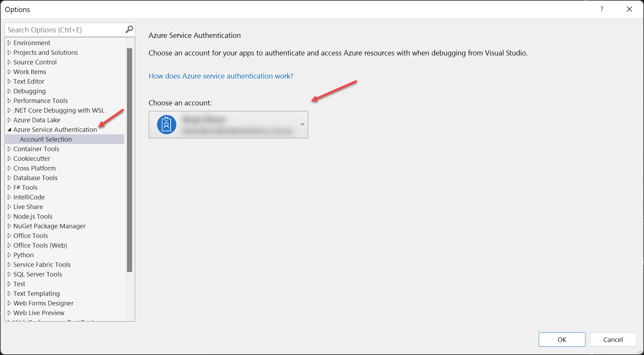The image size is (644, 355).
Task: Click the options tree vertical scrollbar
Action: pos(129,160)
